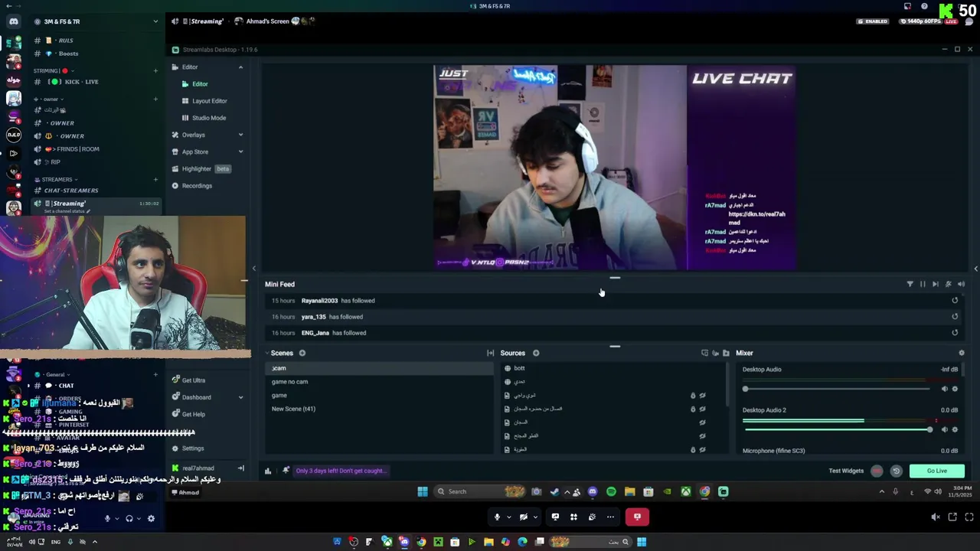Open Windows Start from the inner taskbar
This screenshot has height=551, width=980.
coord(423,491)
